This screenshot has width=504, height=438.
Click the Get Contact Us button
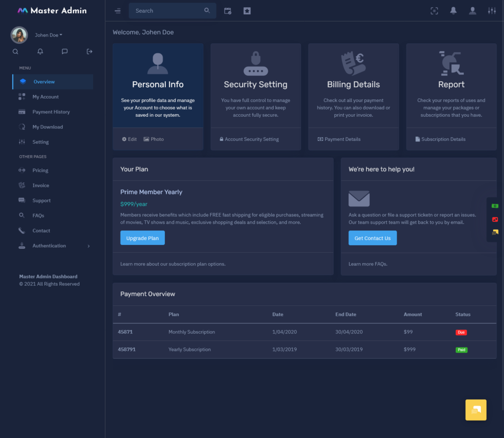pyautogui.click(x=373, y=238)
